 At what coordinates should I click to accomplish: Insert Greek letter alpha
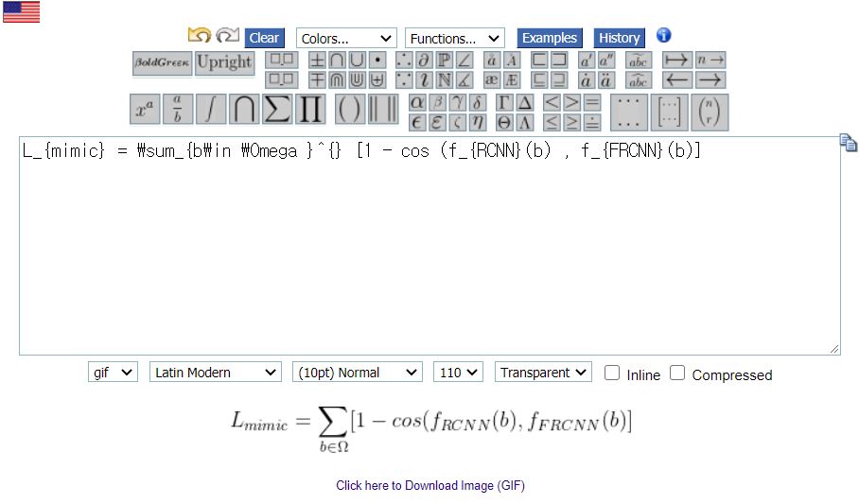[x=417, y=102]
